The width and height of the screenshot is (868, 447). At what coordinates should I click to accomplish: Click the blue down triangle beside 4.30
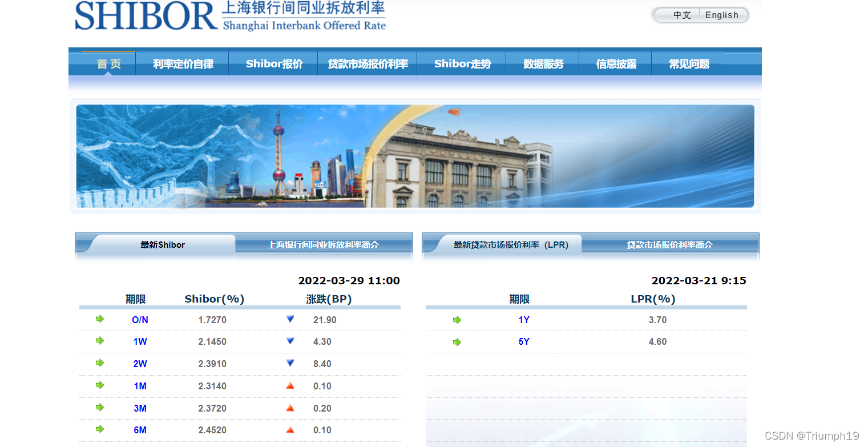pyautogui.click(x=290, y=341)
